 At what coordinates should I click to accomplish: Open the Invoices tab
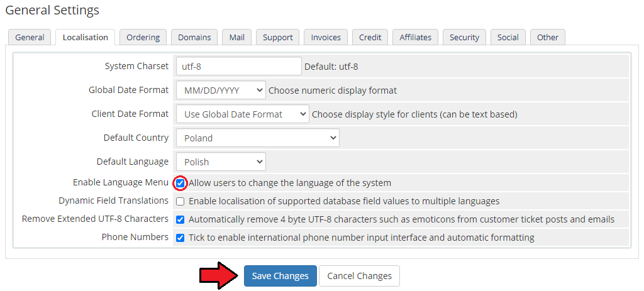pyautogui.click(x=326, y=37)
